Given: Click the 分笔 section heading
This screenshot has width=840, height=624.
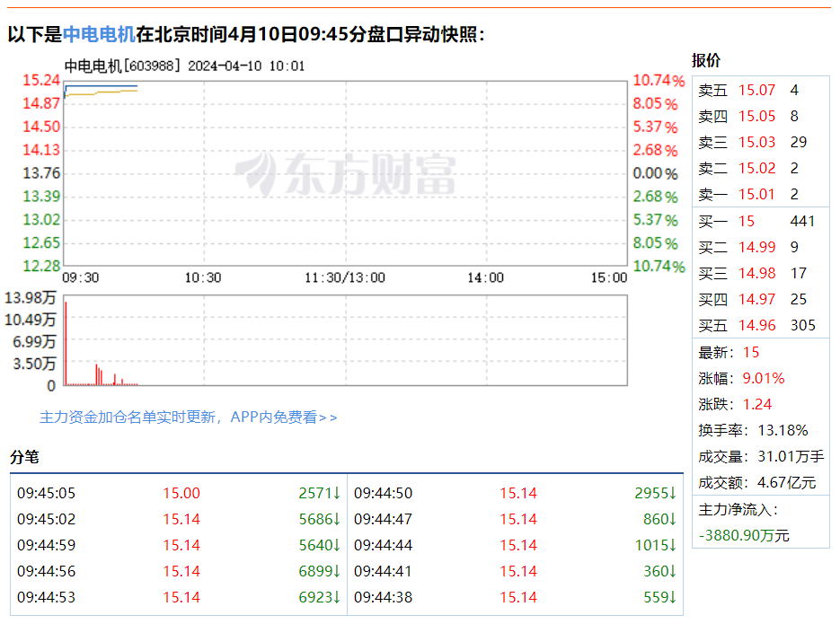Looking at the screenshot, I should pyautogui.click(x=24, y=457).
